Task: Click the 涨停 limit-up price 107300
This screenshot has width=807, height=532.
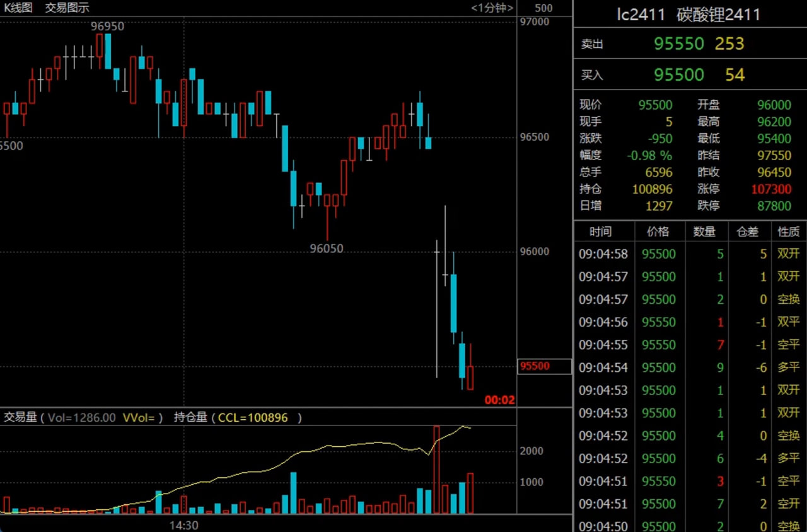Action: point(770,189)
